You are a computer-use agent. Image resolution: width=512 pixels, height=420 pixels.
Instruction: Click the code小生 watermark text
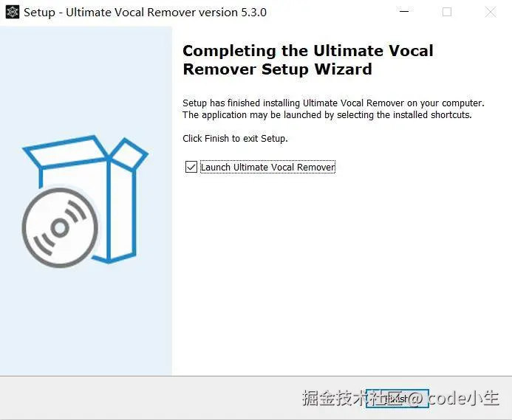tap(463, 398)
